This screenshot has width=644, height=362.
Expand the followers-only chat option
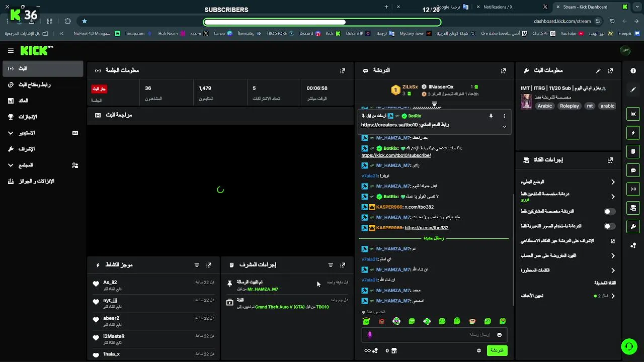(612, 197)
